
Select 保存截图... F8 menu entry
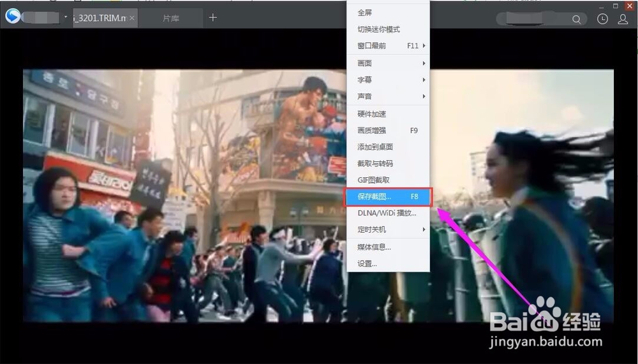(388, 197)
